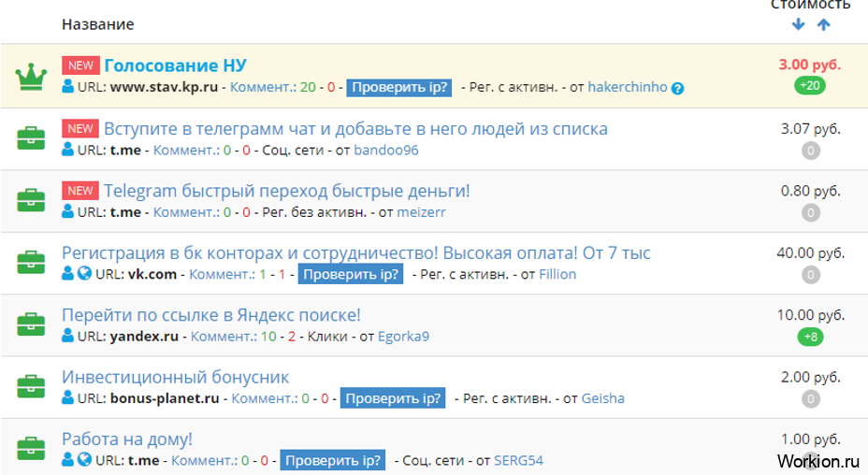Click globe icon beside URL vk.com
The width and height of the screenshot is (868, 475).
tap(84, 273)
